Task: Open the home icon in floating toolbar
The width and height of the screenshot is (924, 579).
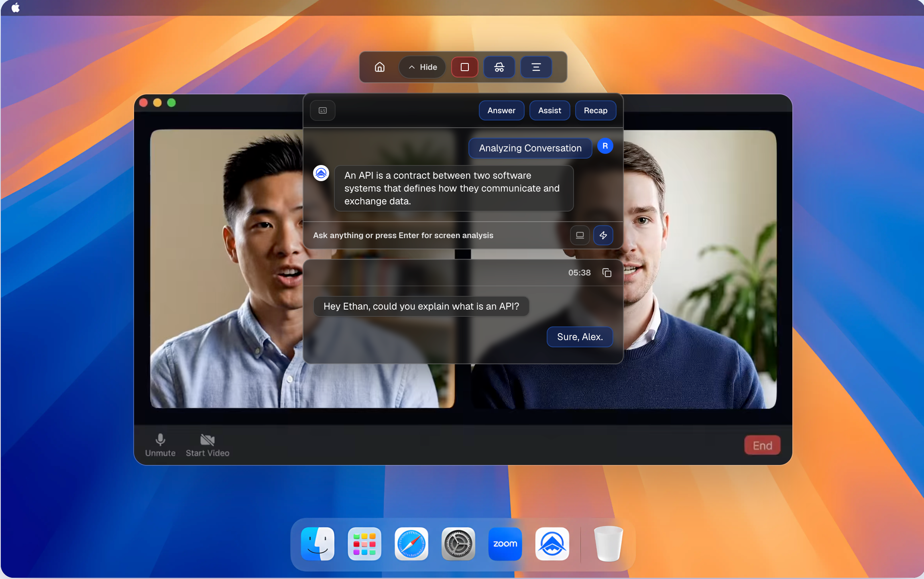Action: [x=379, y=67]
